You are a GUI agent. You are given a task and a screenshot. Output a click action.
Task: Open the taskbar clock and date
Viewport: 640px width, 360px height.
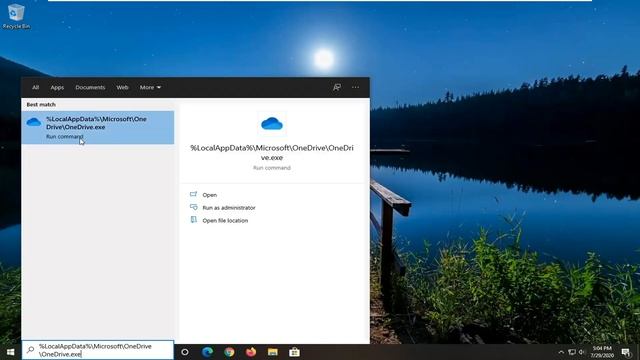tap(602, 352)
